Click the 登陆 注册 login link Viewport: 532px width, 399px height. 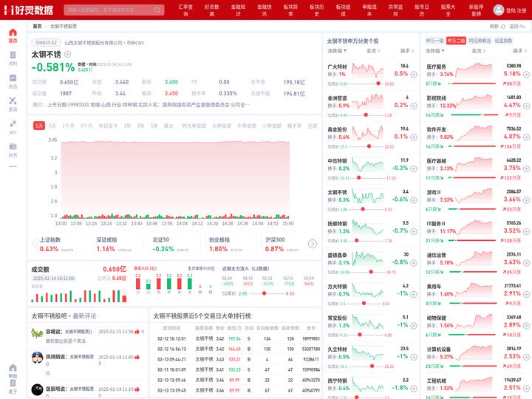(x=516, y=10)
